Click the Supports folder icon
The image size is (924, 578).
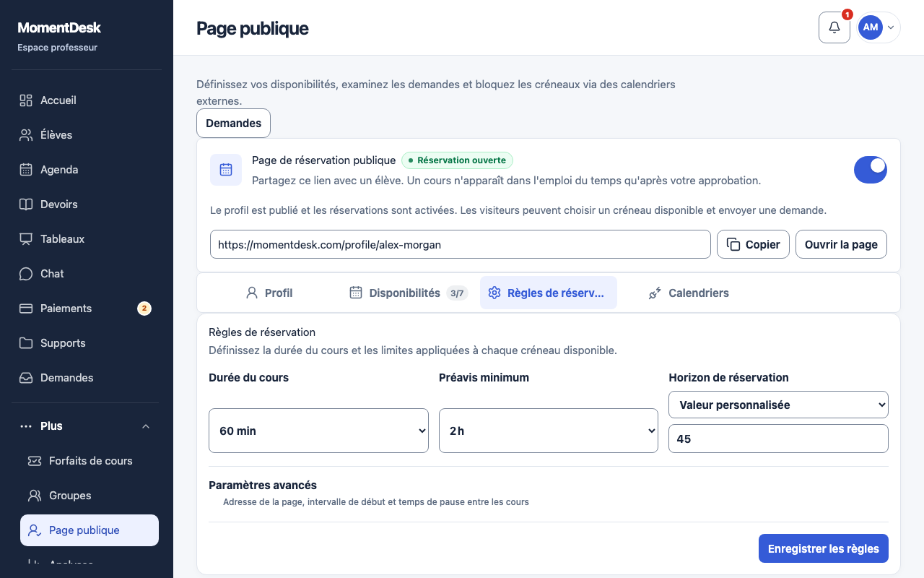[26, 343]
